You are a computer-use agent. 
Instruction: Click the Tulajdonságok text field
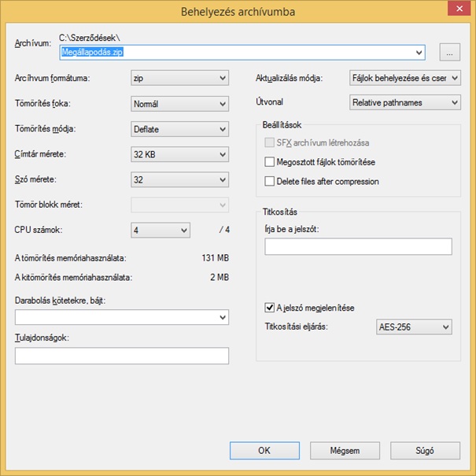[x=122, y=356]
